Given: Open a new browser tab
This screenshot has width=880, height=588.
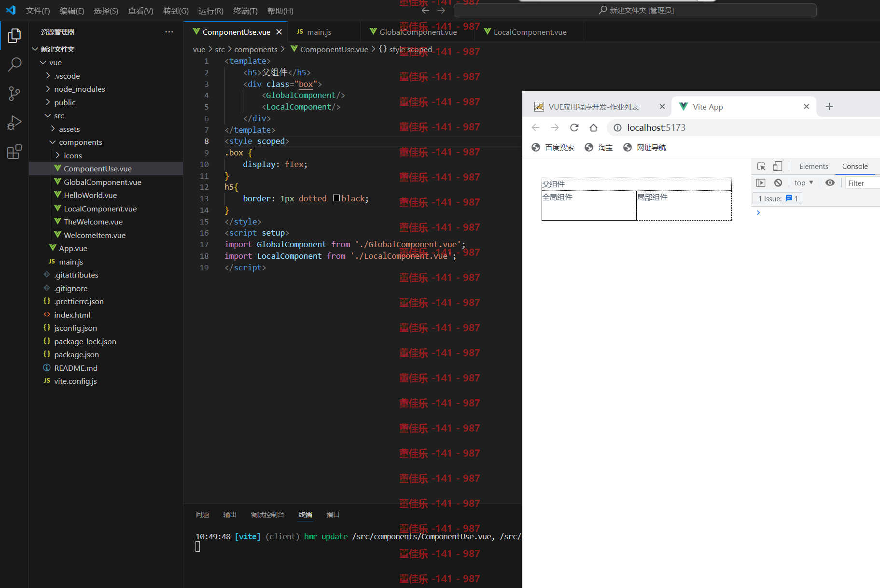Looking at the screenshot, I should click(829, 107).
